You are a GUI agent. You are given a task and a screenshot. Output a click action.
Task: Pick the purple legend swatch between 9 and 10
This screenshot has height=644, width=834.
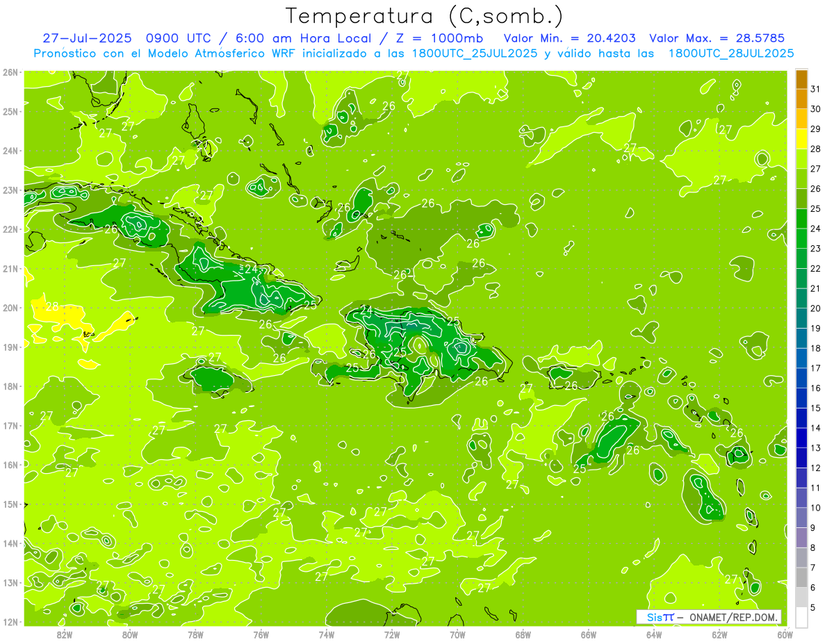coord(801,518)
